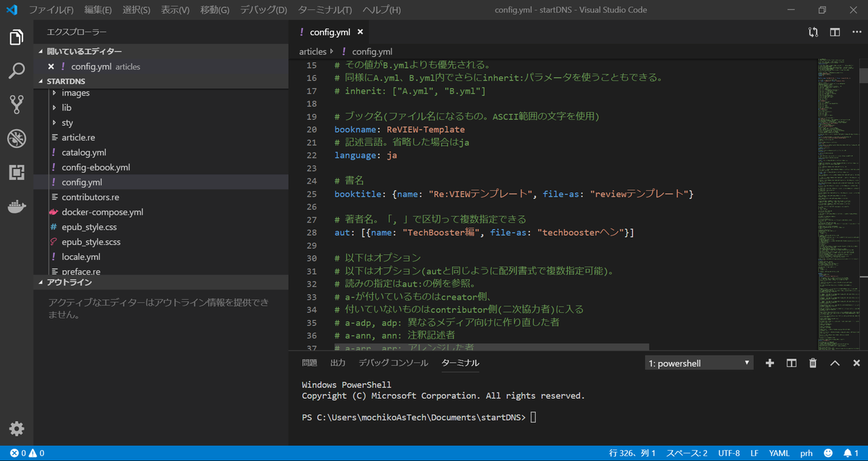
Task: Open the Explorer view in activity bar
Action: click(17, 38)
